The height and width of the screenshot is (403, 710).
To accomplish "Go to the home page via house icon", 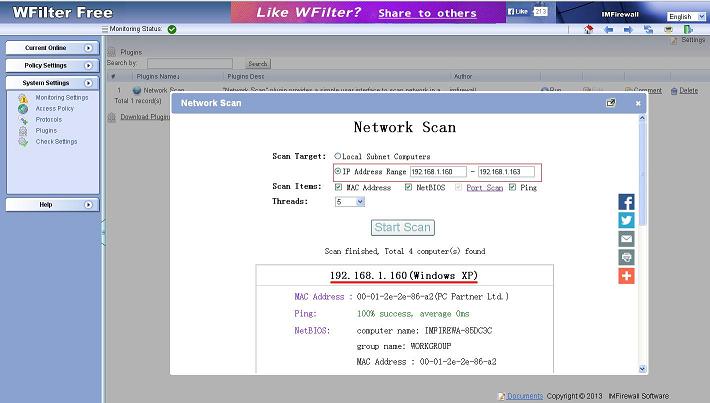I will click(x=588, y=29).
